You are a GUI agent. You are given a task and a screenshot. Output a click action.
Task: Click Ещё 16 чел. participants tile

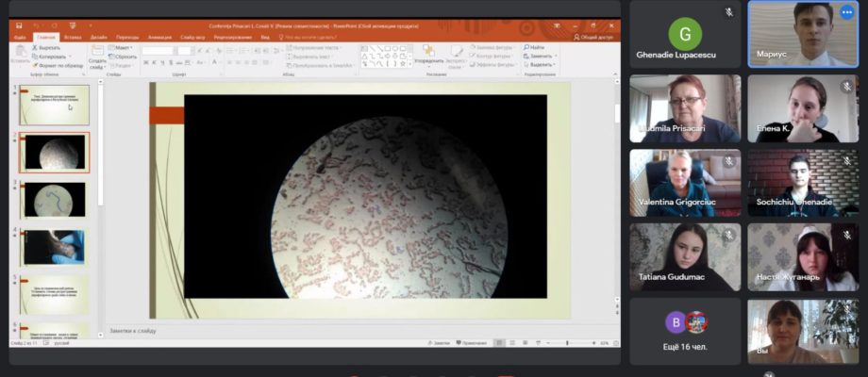pos(685,332)
